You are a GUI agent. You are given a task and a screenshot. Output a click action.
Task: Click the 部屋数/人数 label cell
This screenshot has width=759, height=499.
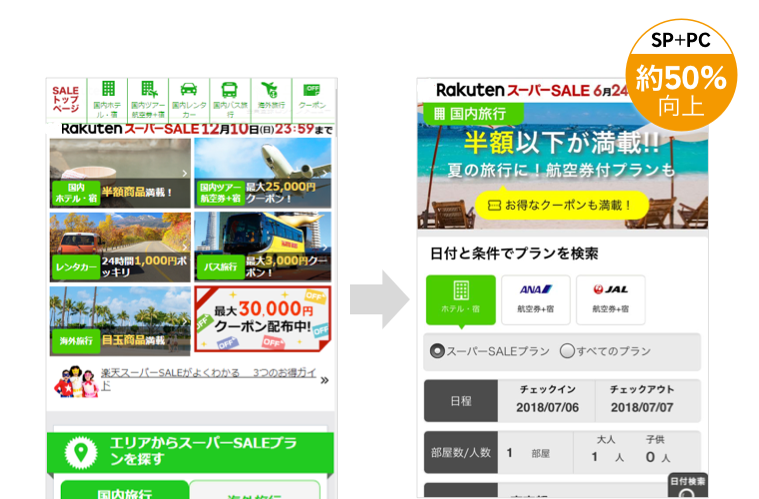point(461,453)
